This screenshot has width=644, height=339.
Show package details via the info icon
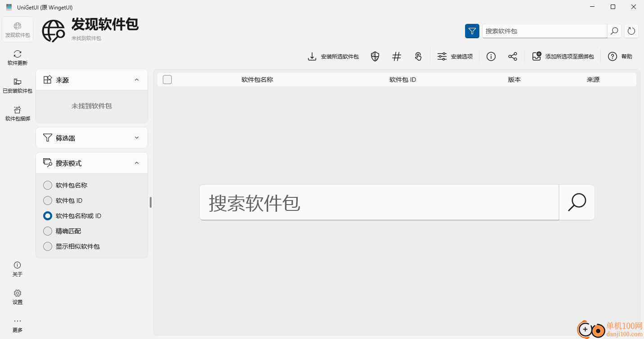click(491, 57)
